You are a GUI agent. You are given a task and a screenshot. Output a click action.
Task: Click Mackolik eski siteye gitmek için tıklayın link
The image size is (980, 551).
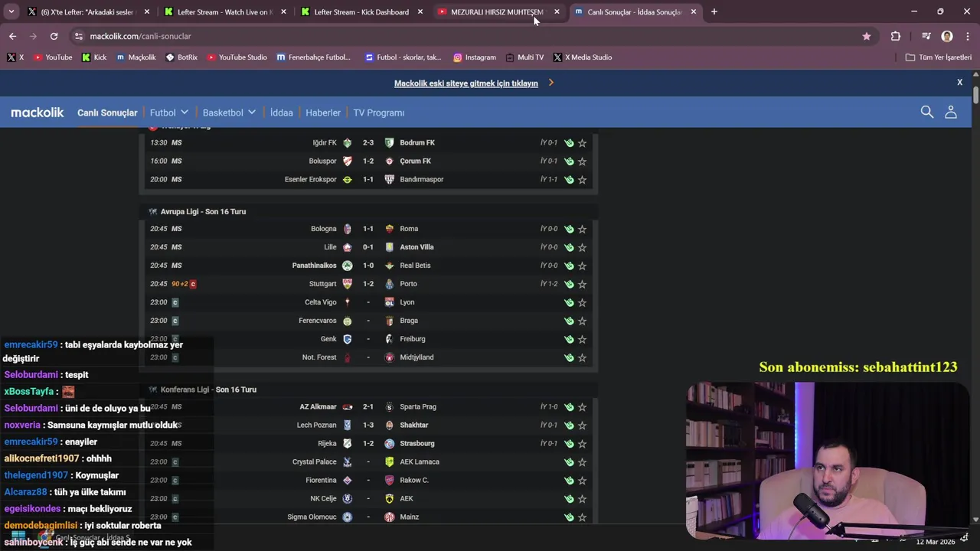pos(465,83)
